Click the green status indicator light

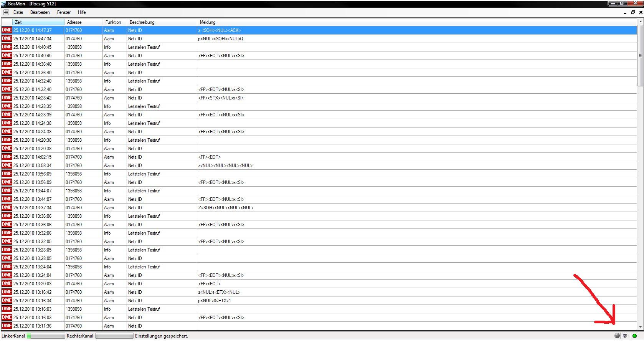point(634,336)
